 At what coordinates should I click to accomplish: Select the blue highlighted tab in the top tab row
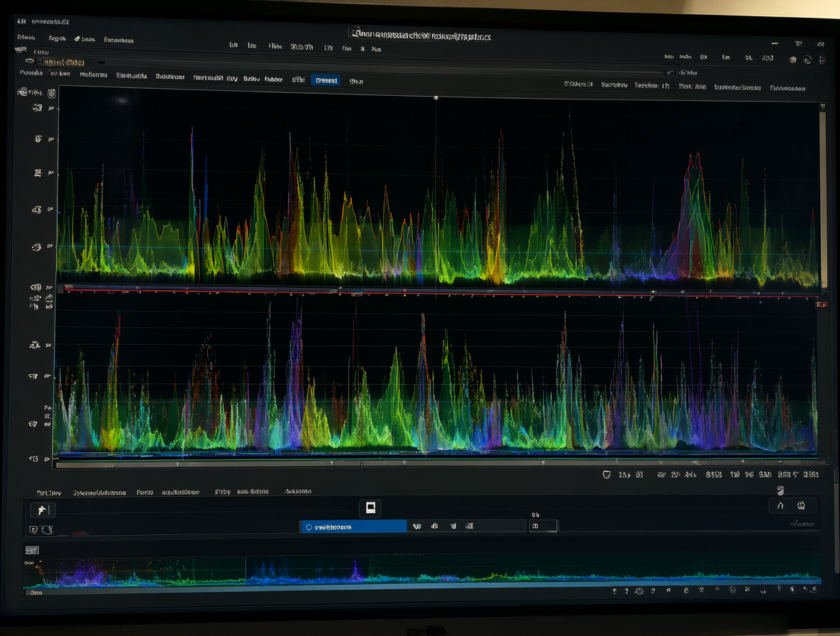pos(326,80)
